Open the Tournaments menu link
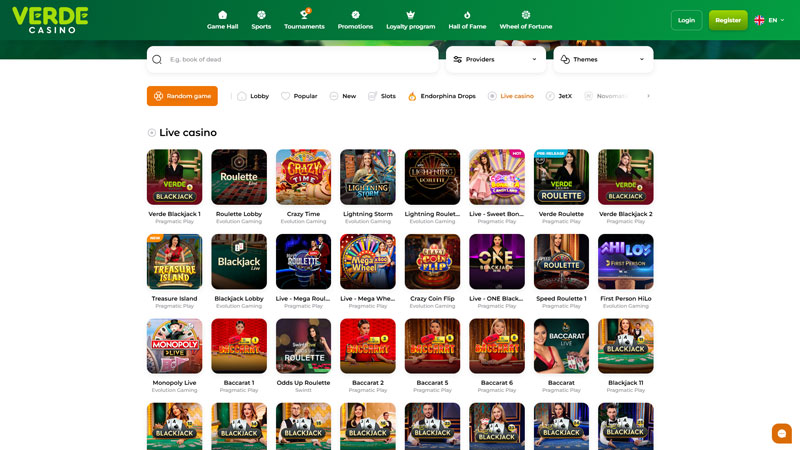Viewport: 800px width, 450px height. click(x=304, y=27)
